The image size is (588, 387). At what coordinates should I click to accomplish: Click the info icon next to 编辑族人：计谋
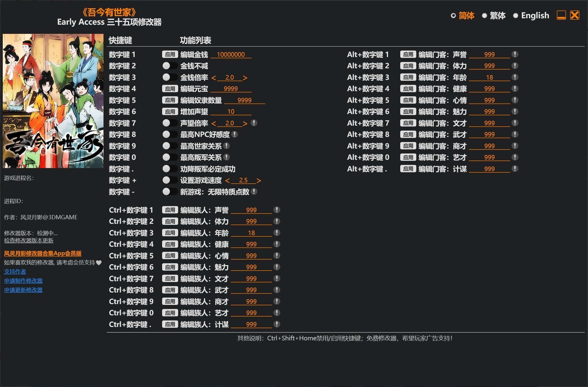[x=277, y=324]
